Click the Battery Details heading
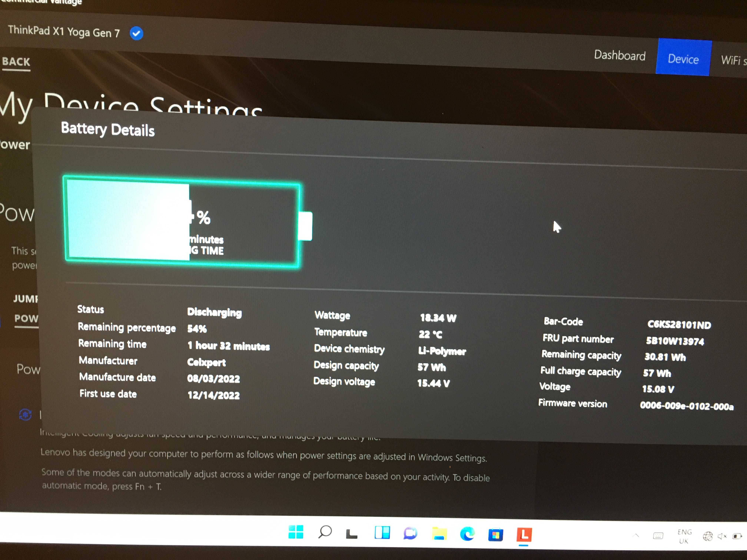The height and width of the screenshot is (560, 747). pyautogui.click(x=108, y=129)
